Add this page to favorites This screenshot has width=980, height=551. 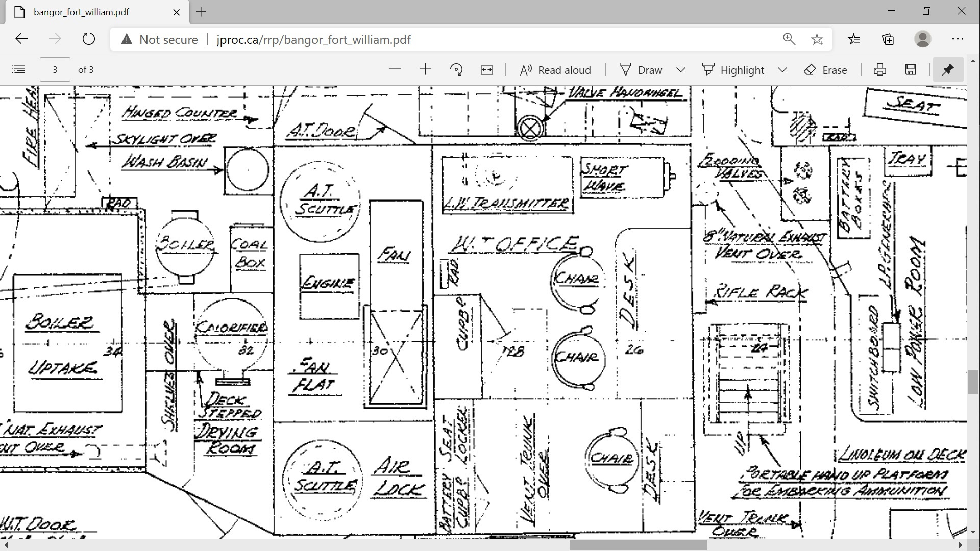coord(817,39)
